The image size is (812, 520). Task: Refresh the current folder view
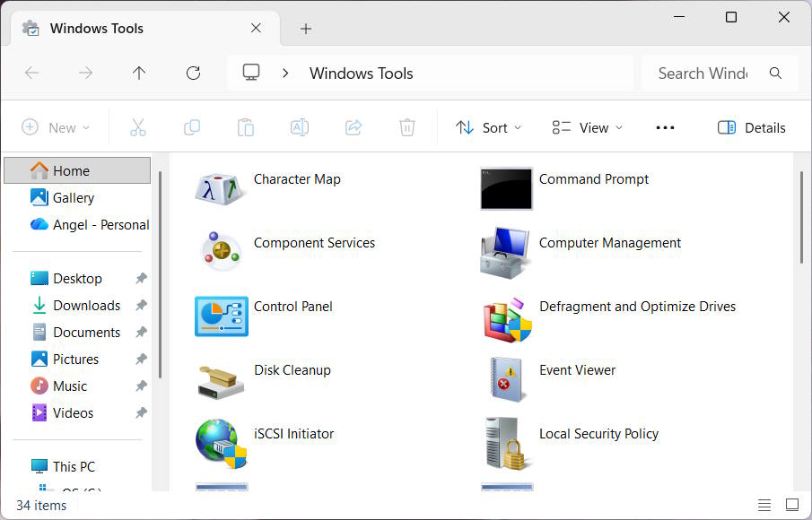192,73
